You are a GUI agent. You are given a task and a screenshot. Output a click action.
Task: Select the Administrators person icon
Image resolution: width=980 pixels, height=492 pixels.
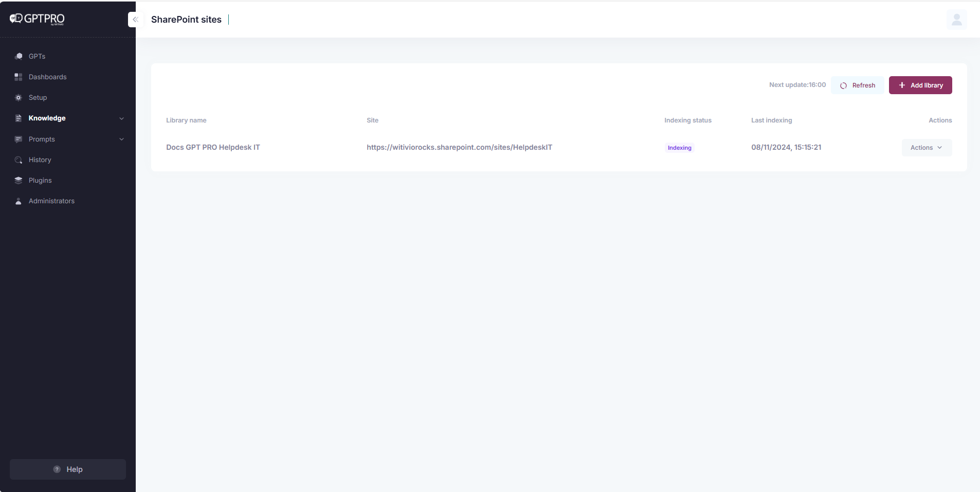coord(18,201)
